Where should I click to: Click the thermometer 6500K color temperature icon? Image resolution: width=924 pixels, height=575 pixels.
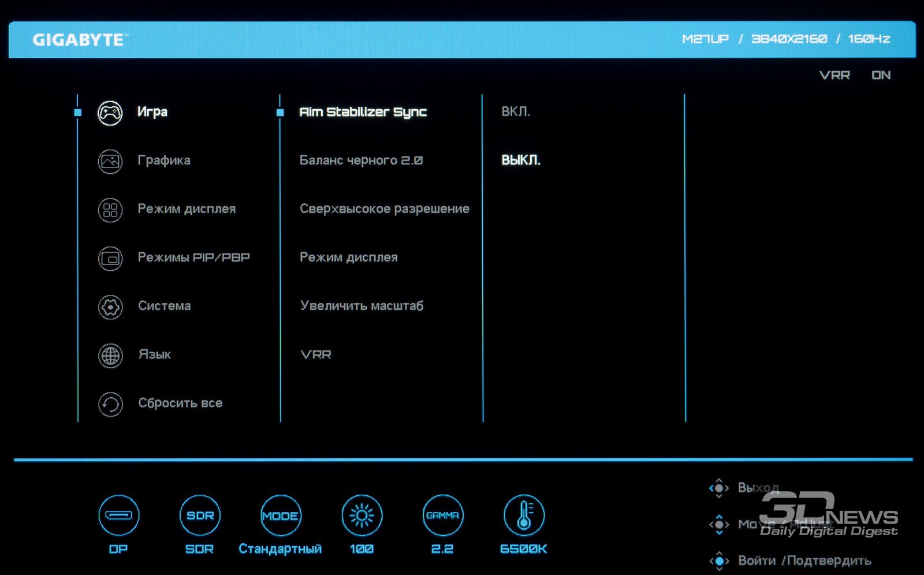point(524,515)
